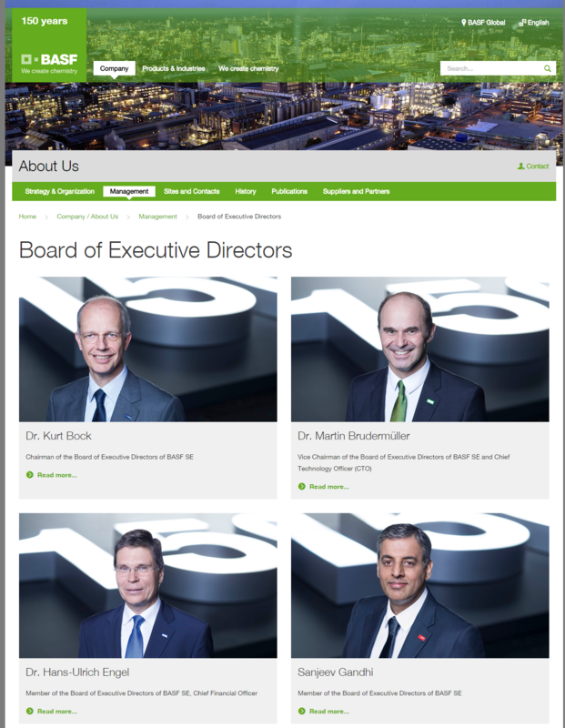Open the We create chemistry menu
The width and height of the screenshot is (565, 728).
[248, 68]
